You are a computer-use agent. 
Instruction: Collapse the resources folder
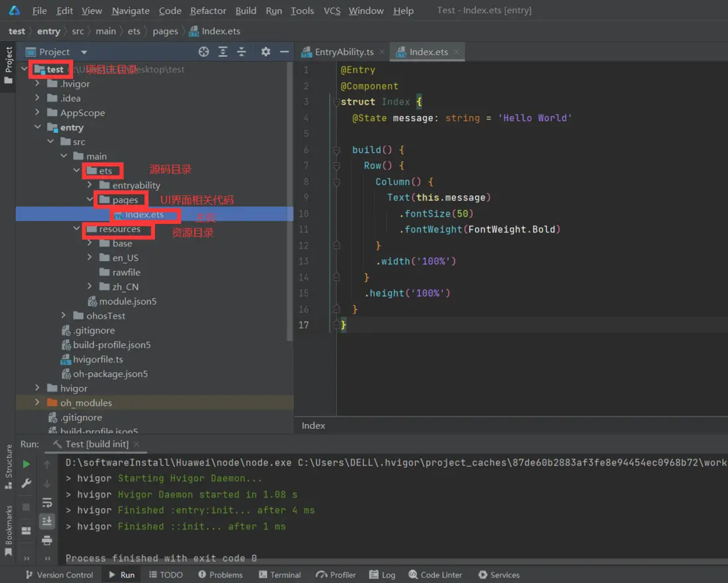tap(77, 229)
